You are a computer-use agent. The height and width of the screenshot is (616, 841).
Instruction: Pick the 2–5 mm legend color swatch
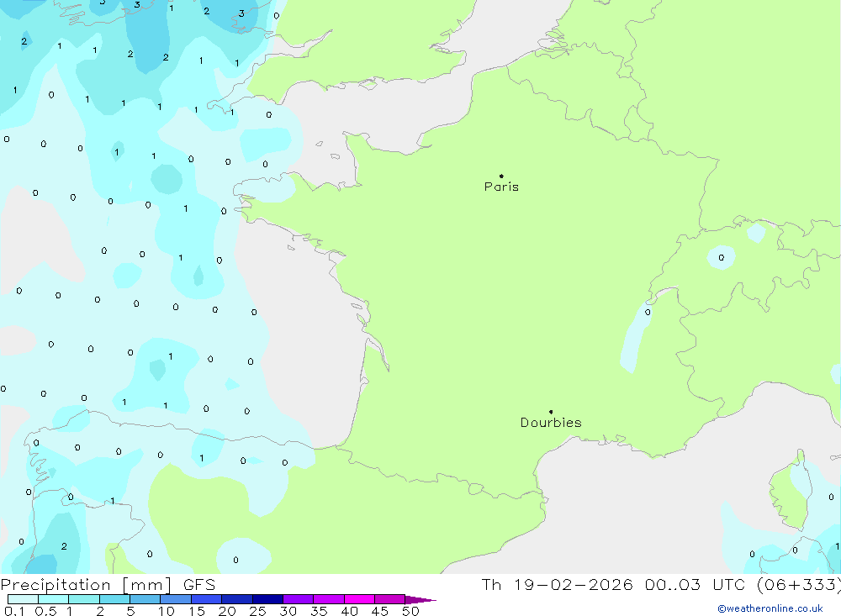pos(114,599)
